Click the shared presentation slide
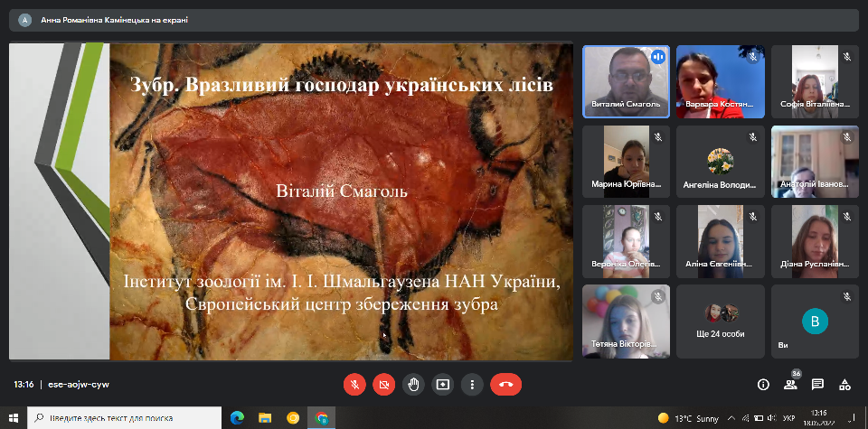This screenshot has width=868, height=429. coord(291,201)
